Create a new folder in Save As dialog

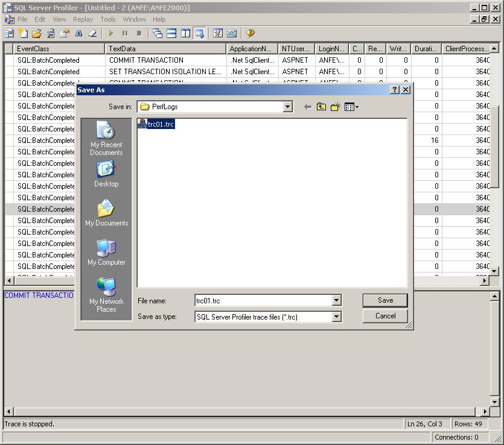335,107
